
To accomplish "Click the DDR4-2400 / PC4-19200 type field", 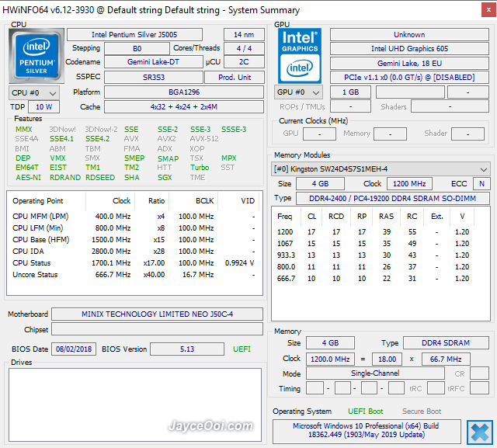I will [393, 198].
